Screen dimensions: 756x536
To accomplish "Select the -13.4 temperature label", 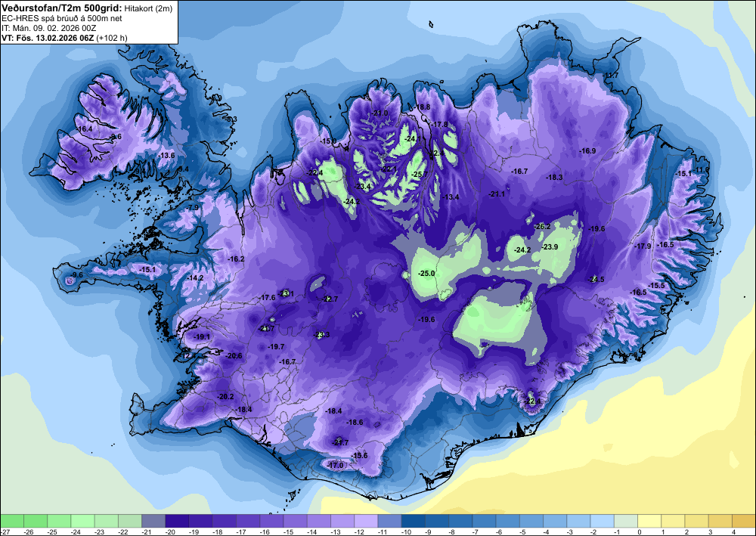I will 451,197.
